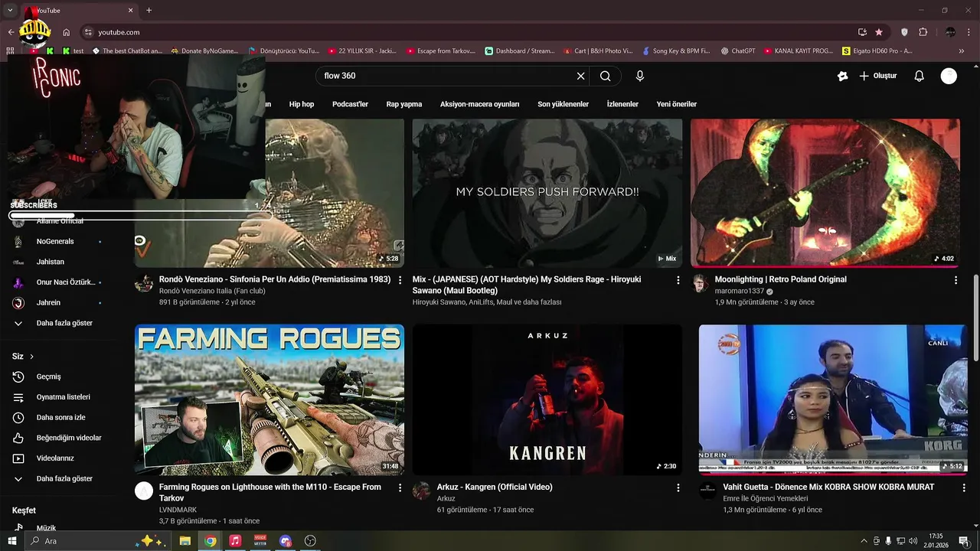Open the Chrome extensions puzzle icon
980x551 pixels.
coord(923,32)
